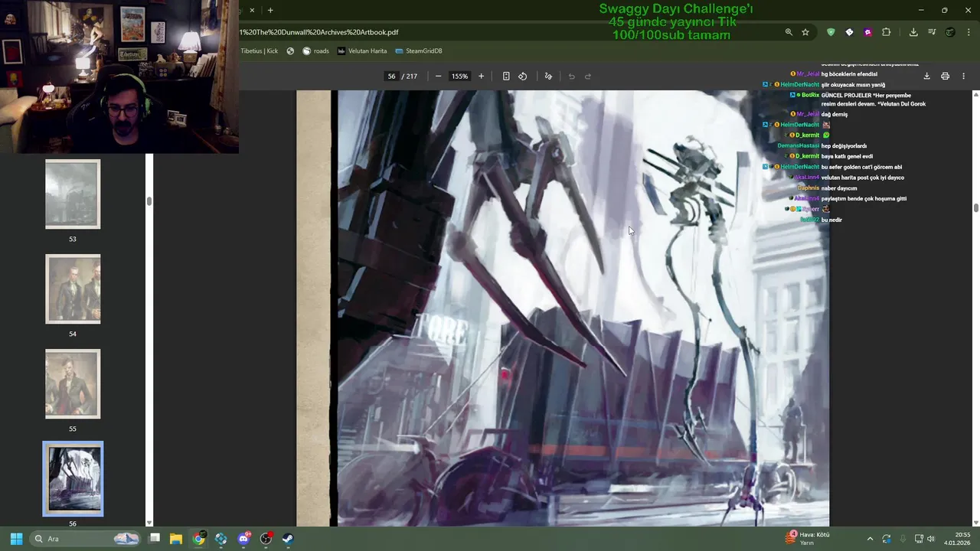The width and height of the screenshot is (980, 551).
Task: Open the roads bookmark
Action: [315, 51]
